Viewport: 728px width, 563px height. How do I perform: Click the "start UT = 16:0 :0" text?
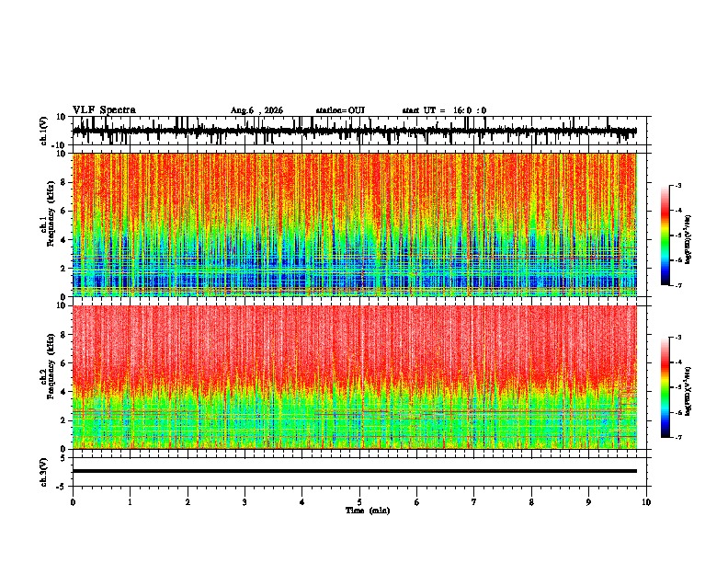(x=444, y=110)
